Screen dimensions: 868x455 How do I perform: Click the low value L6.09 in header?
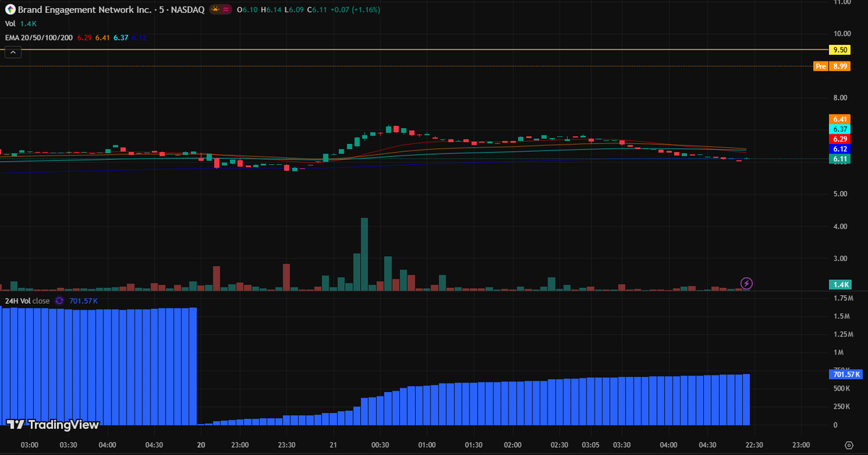click(295, 10)
